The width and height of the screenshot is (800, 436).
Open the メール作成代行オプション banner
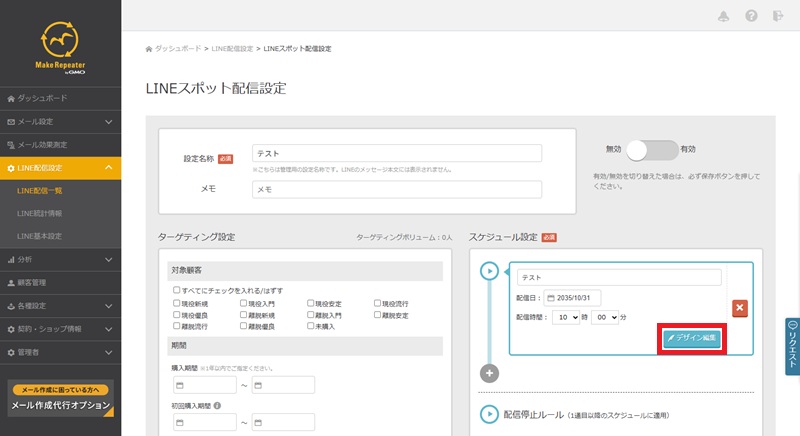point(60,399)
